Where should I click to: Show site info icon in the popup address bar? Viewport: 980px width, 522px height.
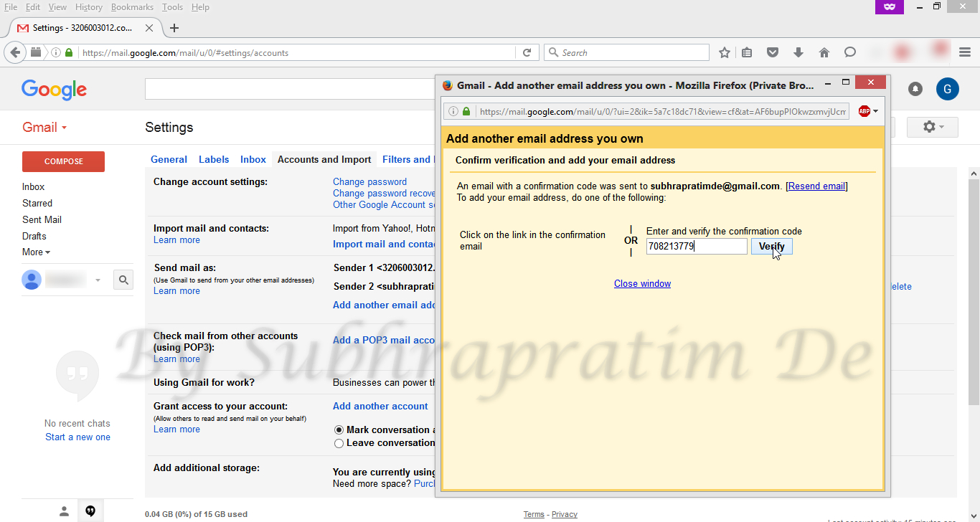click(x=453, y=112)
